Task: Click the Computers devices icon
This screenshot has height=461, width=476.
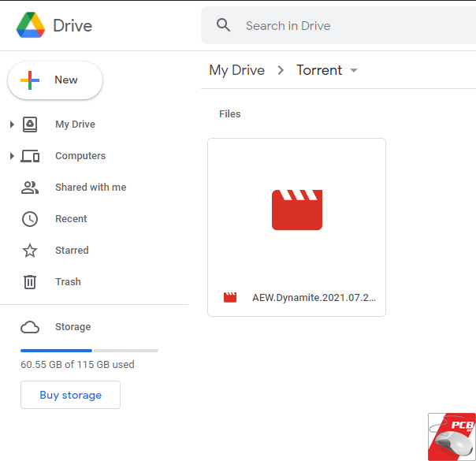Action: click(30, 156)
